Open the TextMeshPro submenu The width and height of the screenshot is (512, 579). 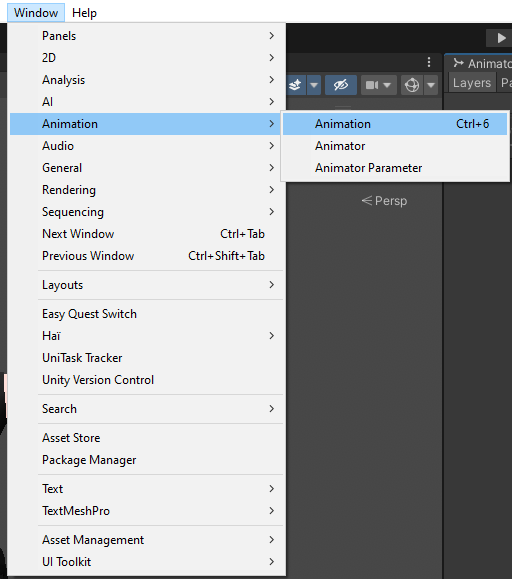click(148, 511)
